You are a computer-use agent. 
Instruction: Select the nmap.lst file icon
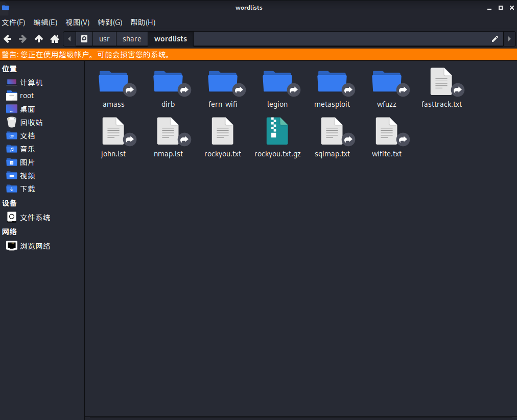pyautogui.click(x=168, y=131)
